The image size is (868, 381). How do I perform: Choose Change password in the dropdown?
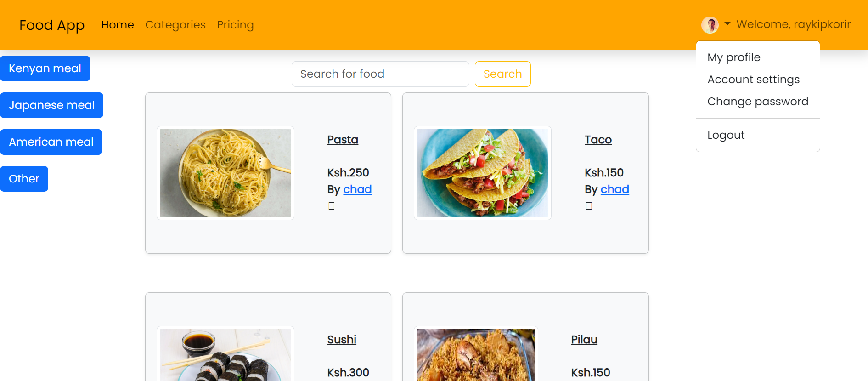coord(758,101)
